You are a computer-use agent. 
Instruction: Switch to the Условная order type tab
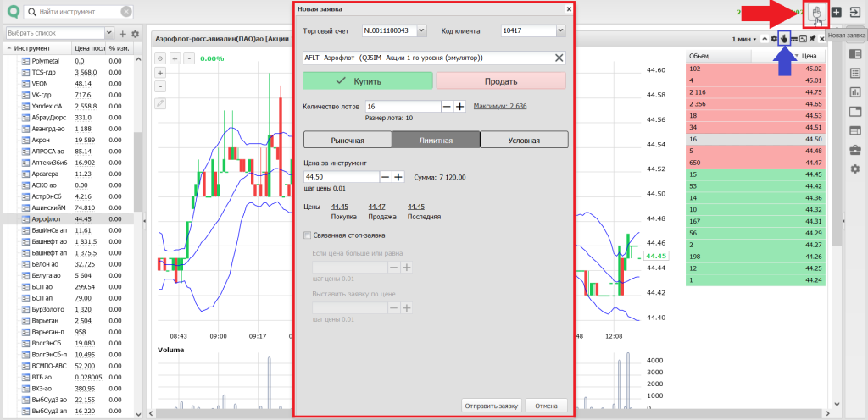523,140
